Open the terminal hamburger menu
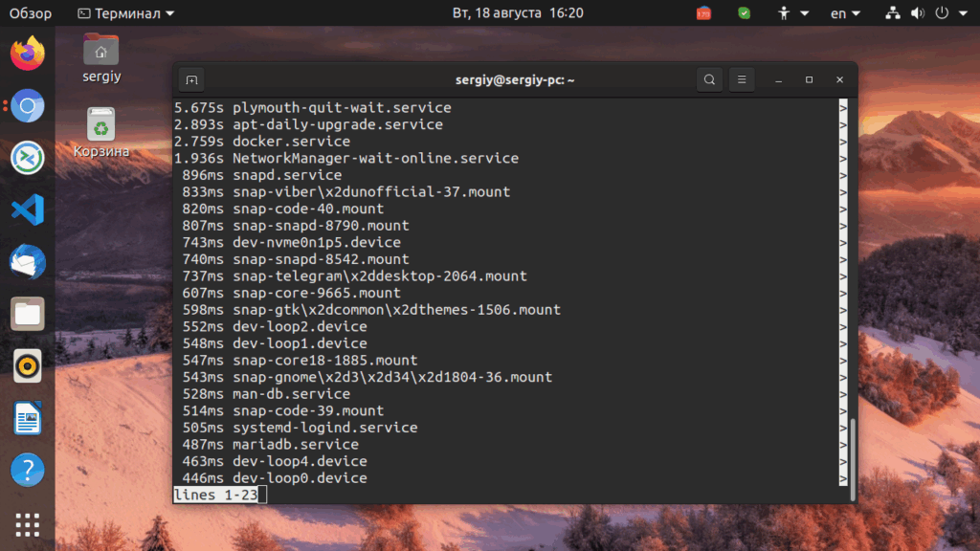980x551 pixels. pyautogui.click(x=742, y=80)
